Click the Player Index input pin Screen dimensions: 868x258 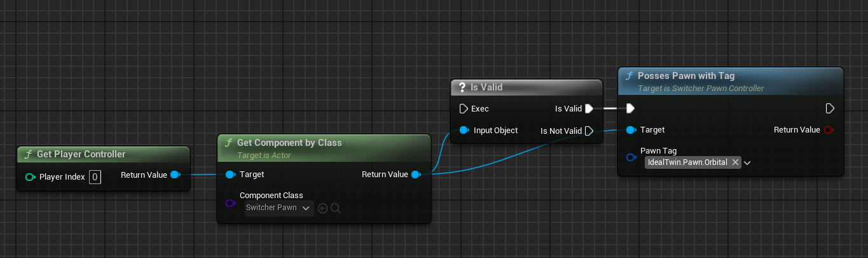click(x=30, y=176)
